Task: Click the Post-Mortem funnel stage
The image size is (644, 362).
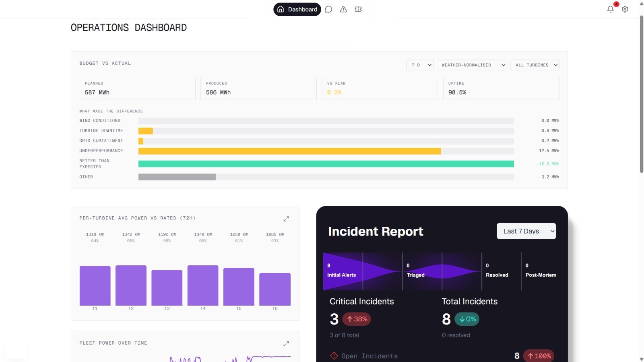Action: tap(541, 271)
